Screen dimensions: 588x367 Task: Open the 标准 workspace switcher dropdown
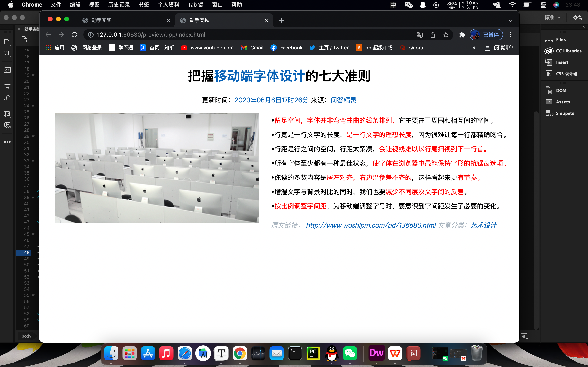tap(552, 17)
